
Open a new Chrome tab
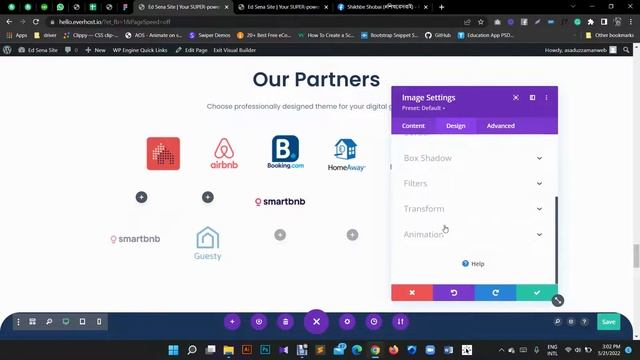click(441, 7)
